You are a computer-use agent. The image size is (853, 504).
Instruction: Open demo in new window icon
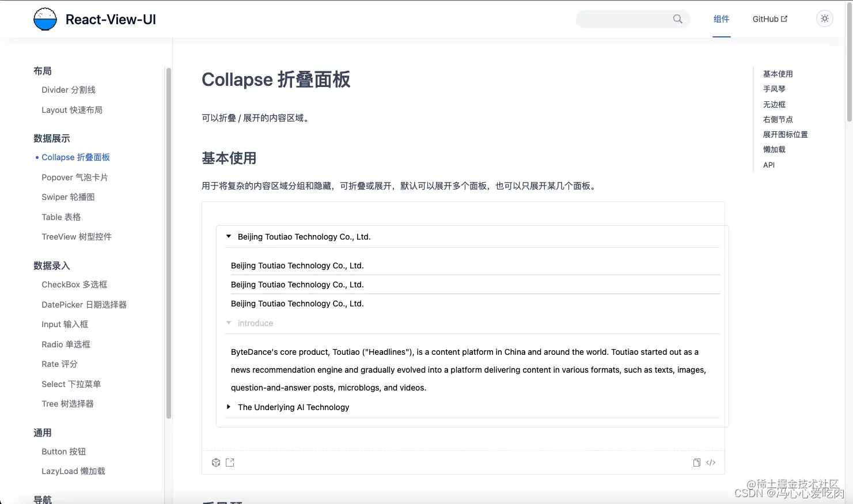pos(230,463)
